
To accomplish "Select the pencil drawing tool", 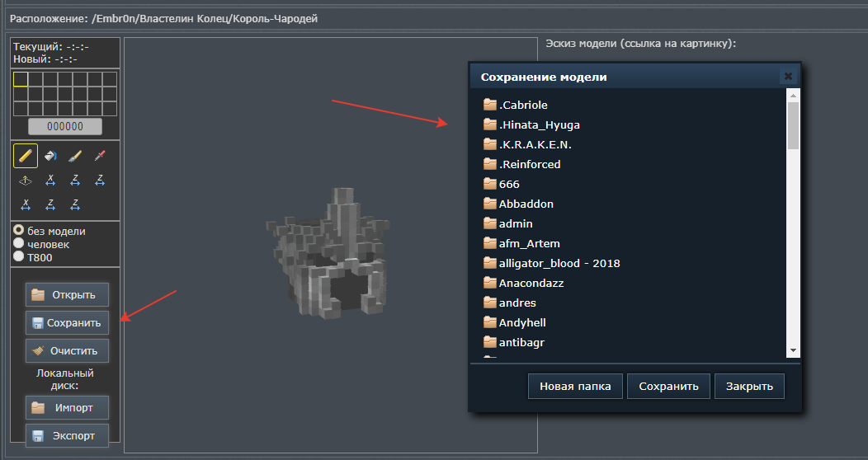I will click(x=26, y=156).
